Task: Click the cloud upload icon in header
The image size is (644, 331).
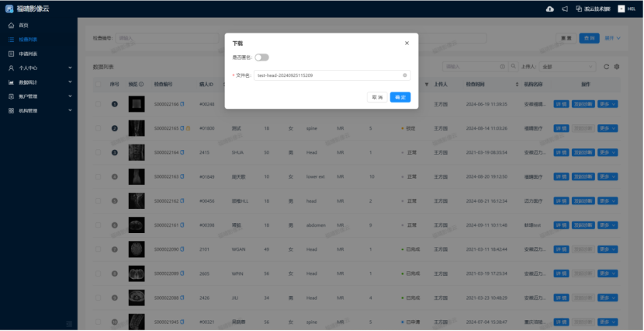Action: 550,9
